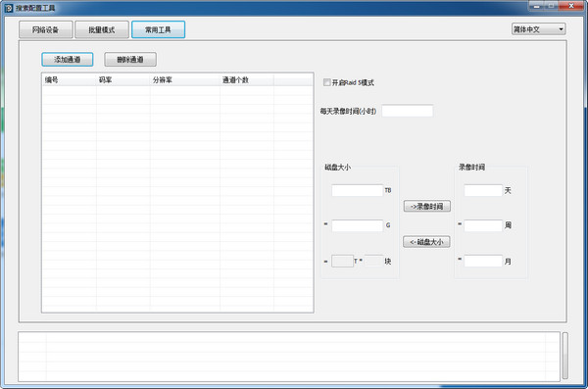588x389 pixels.
Task: Click the 分辨率 column header
Action: point(185,80)
